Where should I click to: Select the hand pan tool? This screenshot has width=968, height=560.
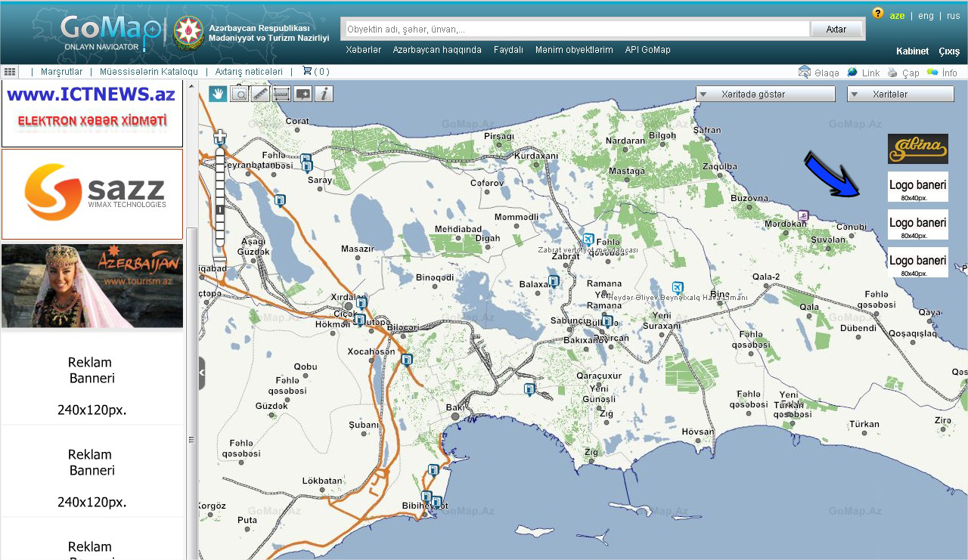coord(218,94)
